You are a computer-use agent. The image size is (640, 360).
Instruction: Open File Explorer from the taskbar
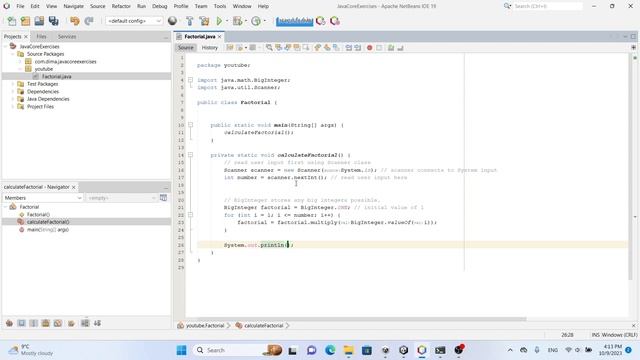point(349,350)
